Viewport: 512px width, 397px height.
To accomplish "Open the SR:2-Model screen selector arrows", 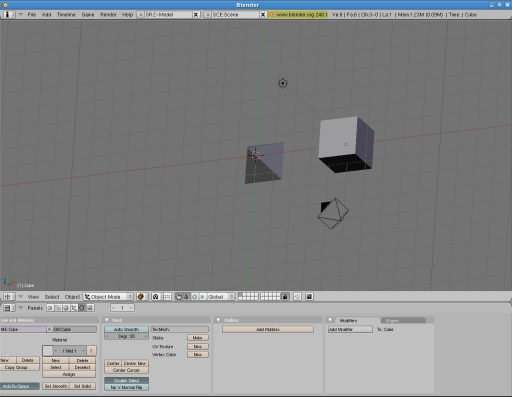I will point(141,15).
